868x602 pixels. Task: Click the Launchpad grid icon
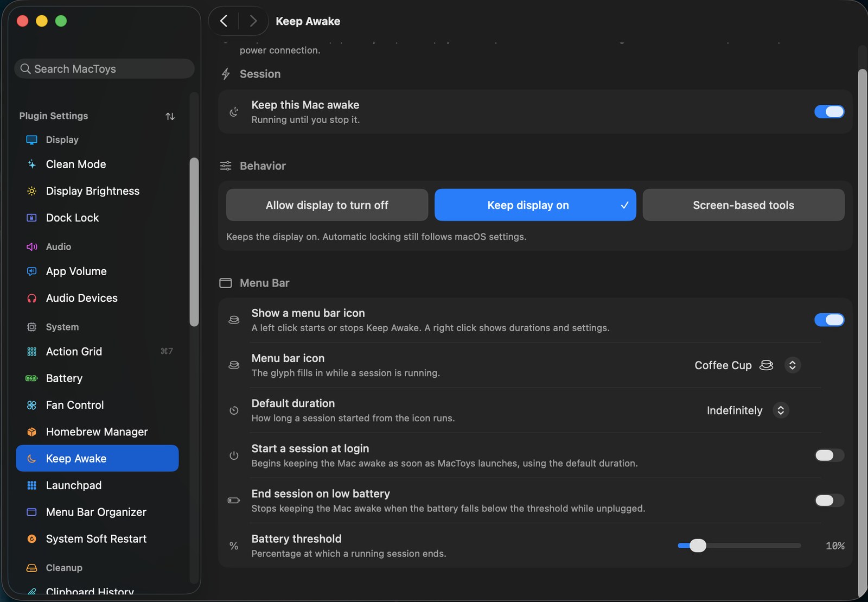pyautogui.click(x=32, y=485)
